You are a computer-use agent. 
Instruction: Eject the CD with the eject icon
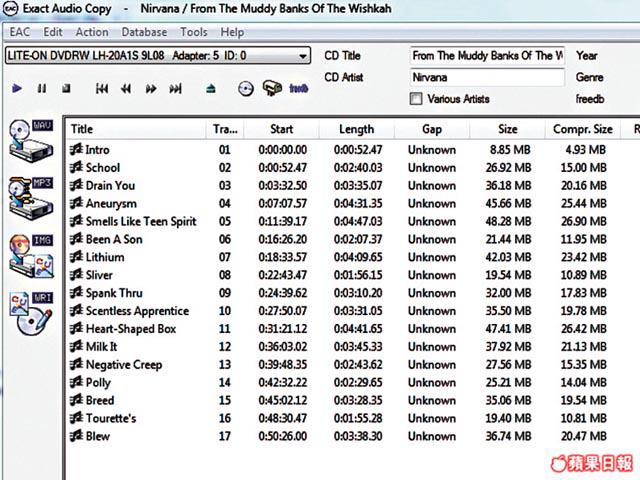pyautogui.click(x=211, y=88)
